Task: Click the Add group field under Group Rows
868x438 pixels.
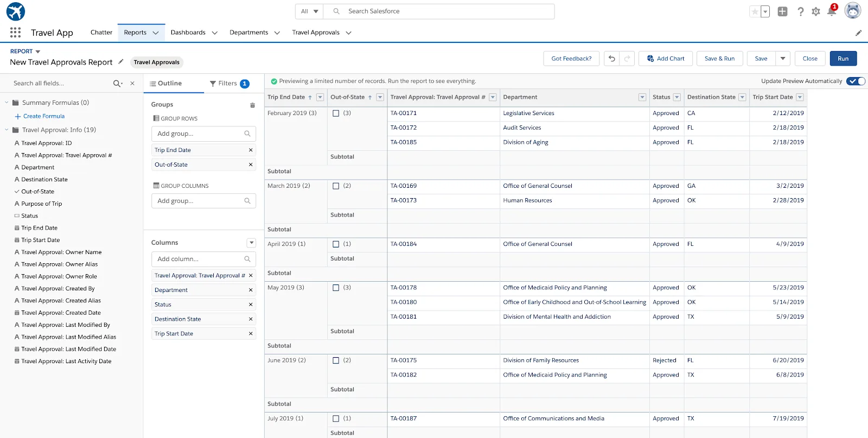Action: tap(203, 134)
